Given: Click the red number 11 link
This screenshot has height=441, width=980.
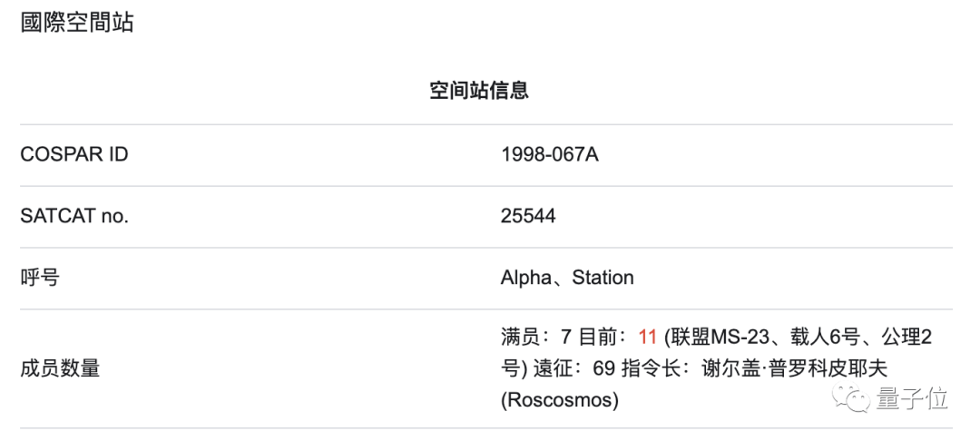Looking at the screenshot, I should pyautogui.click(x=648, y=338).
